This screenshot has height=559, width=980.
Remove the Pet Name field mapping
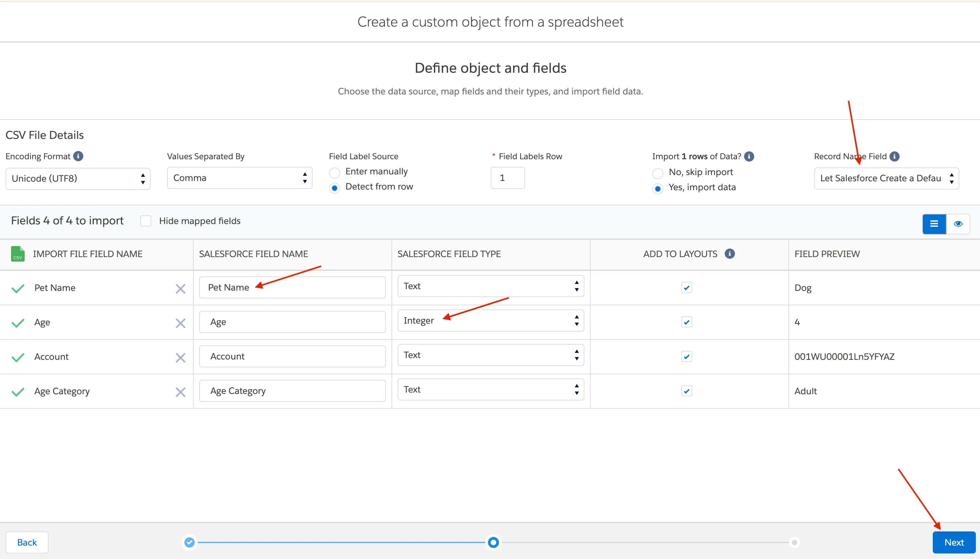coord(181,289)
